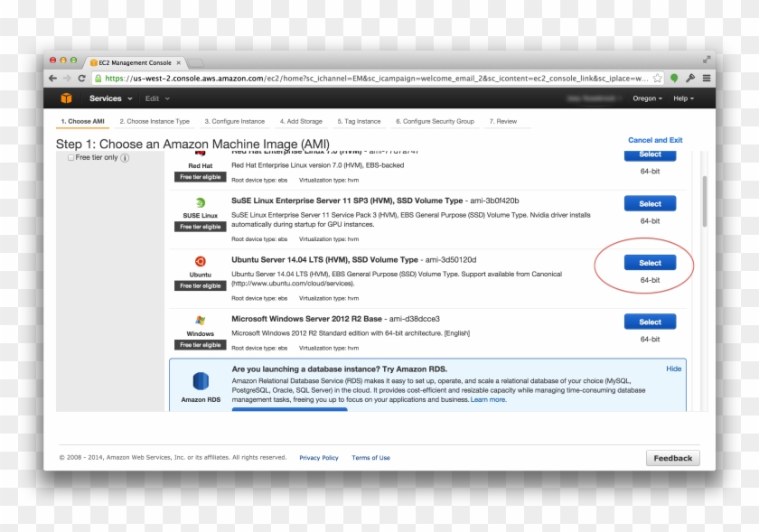Open the Terms of Use link
759x532 pixels.
[370, 457]
